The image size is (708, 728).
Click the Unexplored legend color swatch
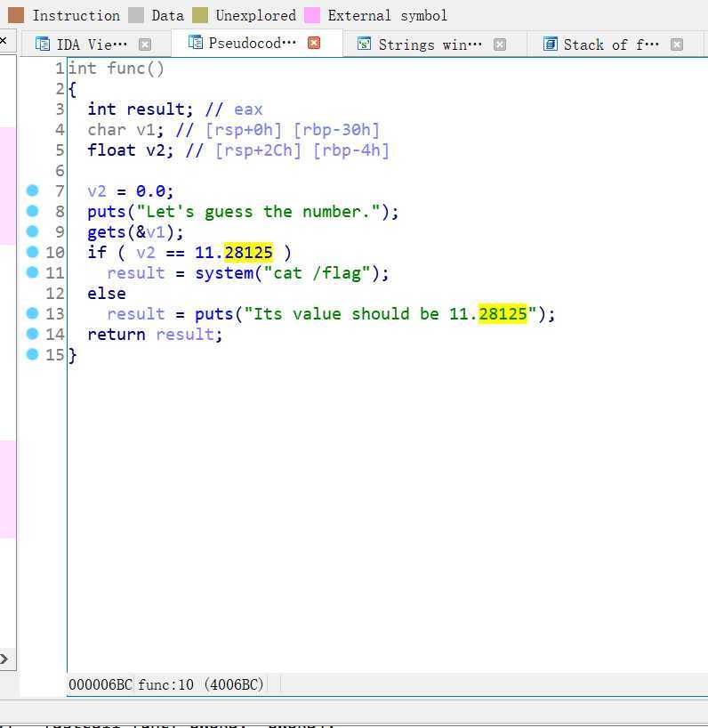coord(200,15)
